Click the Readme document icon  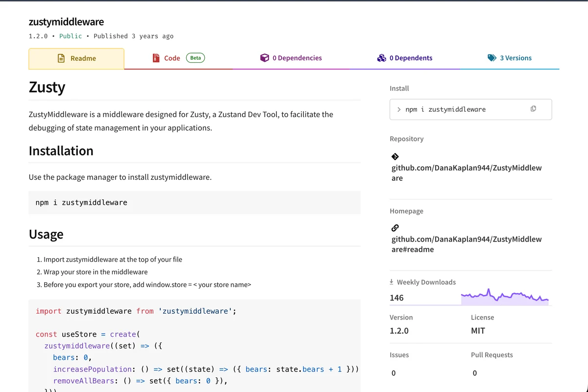click(61, 58)
